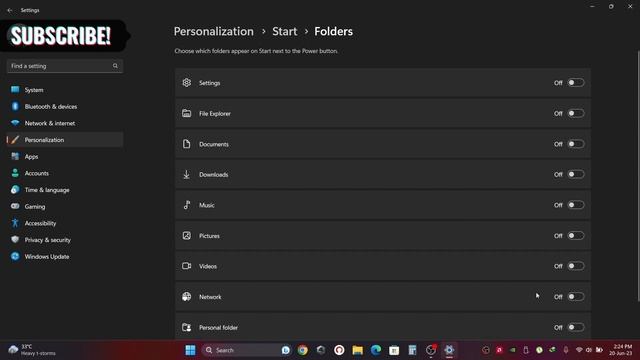Image resolution: width=640 pixels, height=360 pixels.
Task: Go to Network & internet settings
Action: point(65,123)
